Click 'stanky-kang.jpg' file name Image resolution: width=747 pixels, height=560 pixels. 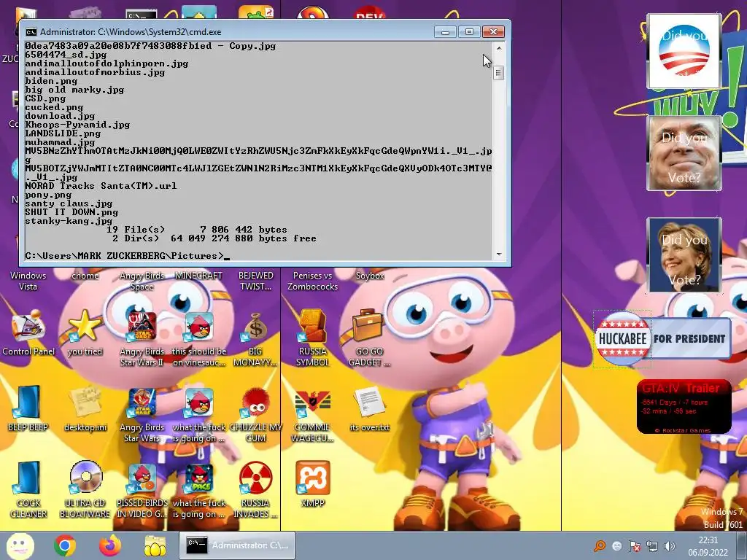point(69,221)
